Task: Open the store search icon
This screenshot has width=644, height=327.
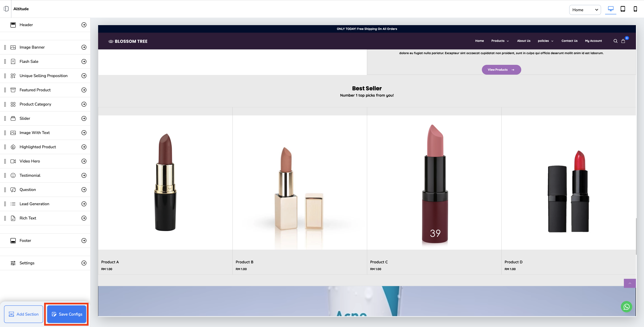Action: click(x=615, y=41)
